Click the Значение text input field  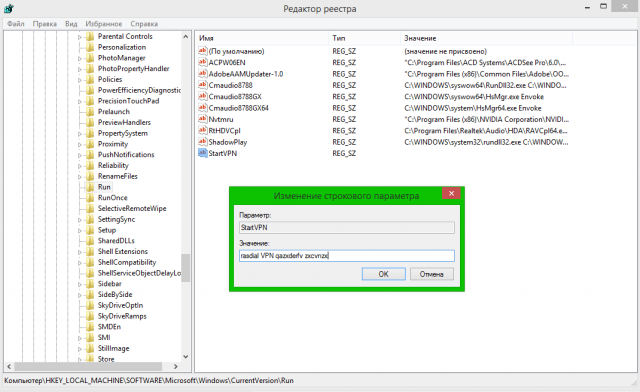point(347,256)
